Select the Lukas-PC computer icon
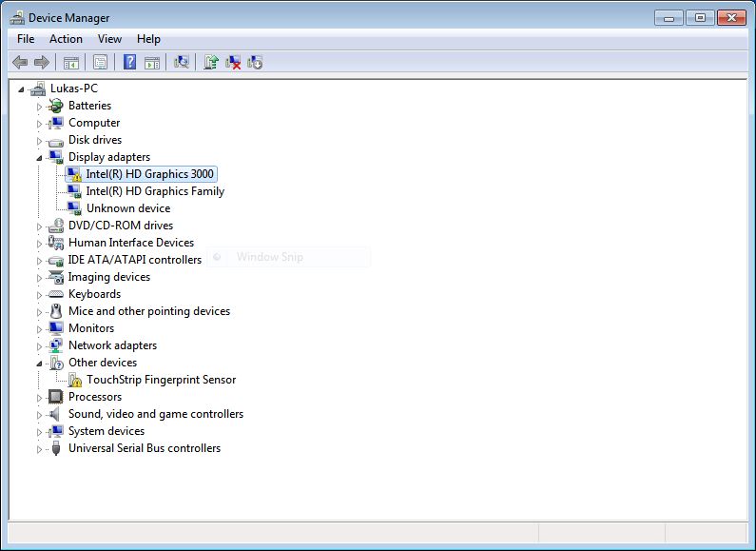756x551 pixels. (x=38, y=89)
